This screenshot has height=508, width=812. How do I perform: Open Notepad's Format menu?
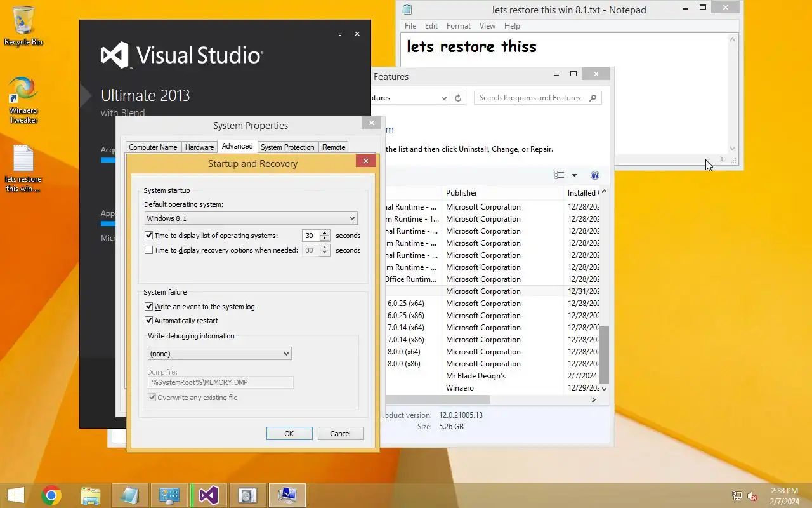458,26
